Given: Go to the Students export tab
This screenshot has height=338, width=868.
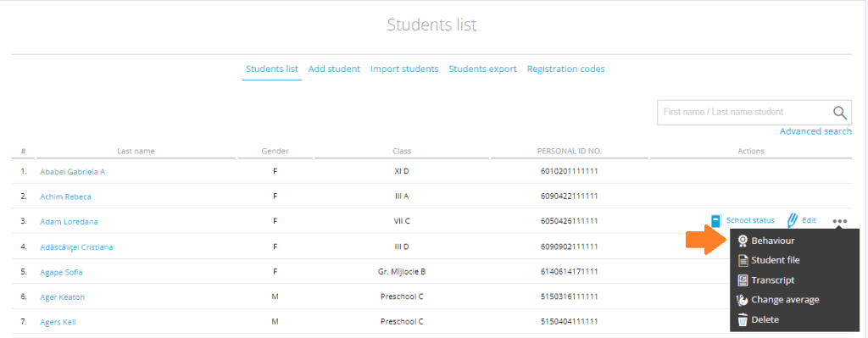Looking at the screenshot, I should [x=482, y=69].
